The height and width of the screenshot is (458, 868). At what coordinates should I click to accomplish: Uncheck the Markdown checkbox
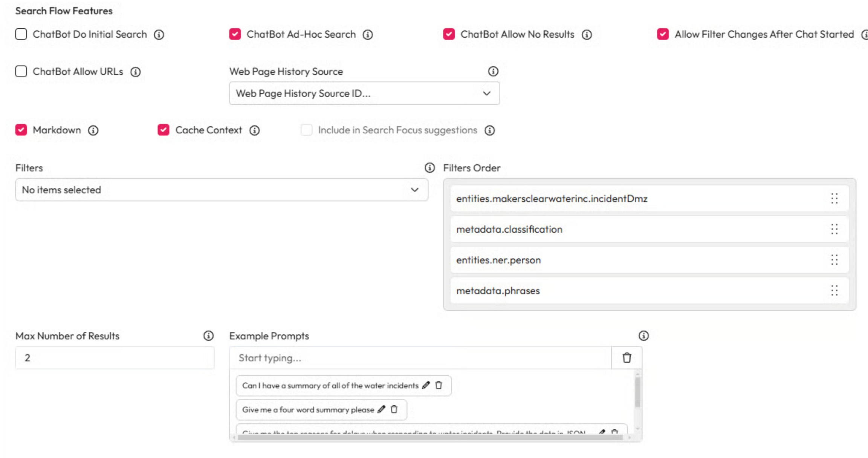pyautogui.click(x=21, y=130)
